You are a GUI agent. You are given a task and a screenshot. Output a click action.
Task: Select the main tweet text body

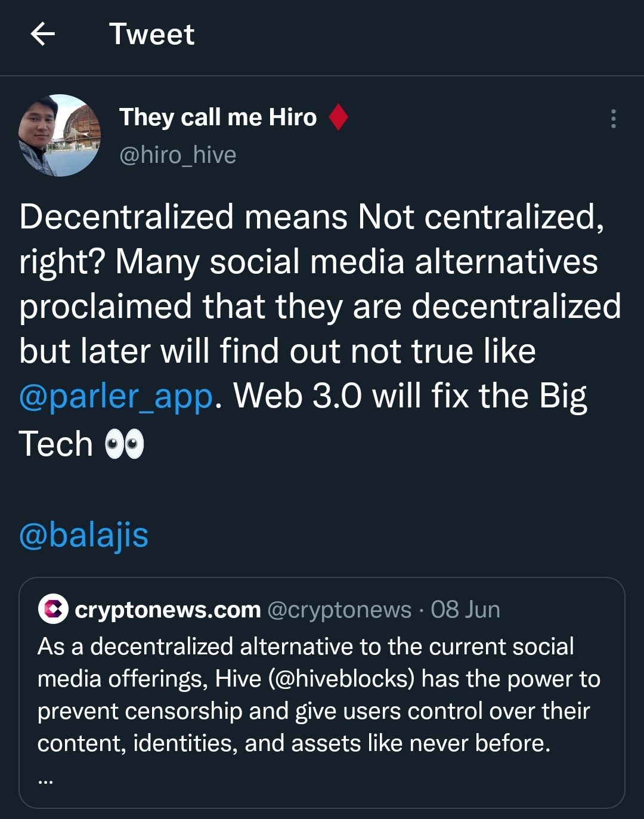[320, 330]
